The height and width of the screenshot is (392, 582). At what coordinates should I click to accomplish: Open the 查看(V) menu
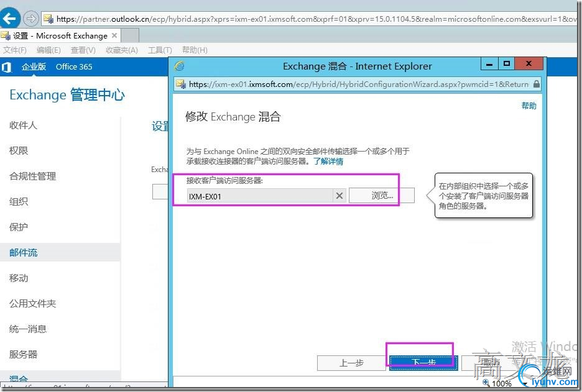point(83,50)
